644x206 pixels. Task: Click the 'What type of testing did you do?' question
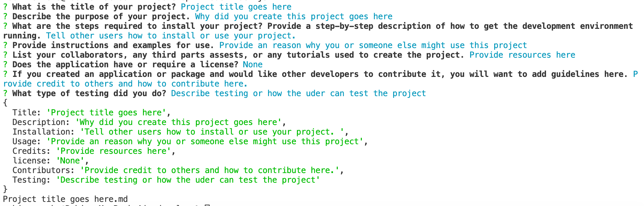click(89, 93)
